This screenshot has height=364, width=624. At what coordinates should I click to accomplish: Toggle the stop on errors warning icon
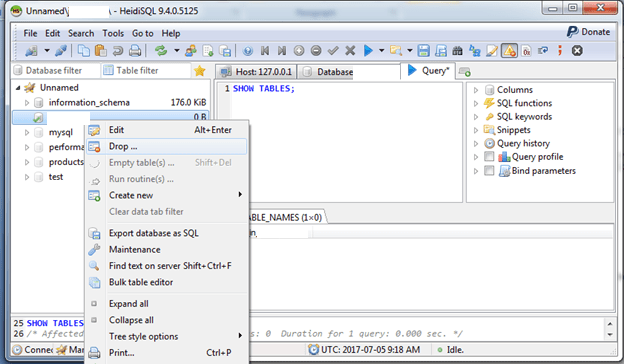coord(509,51)
